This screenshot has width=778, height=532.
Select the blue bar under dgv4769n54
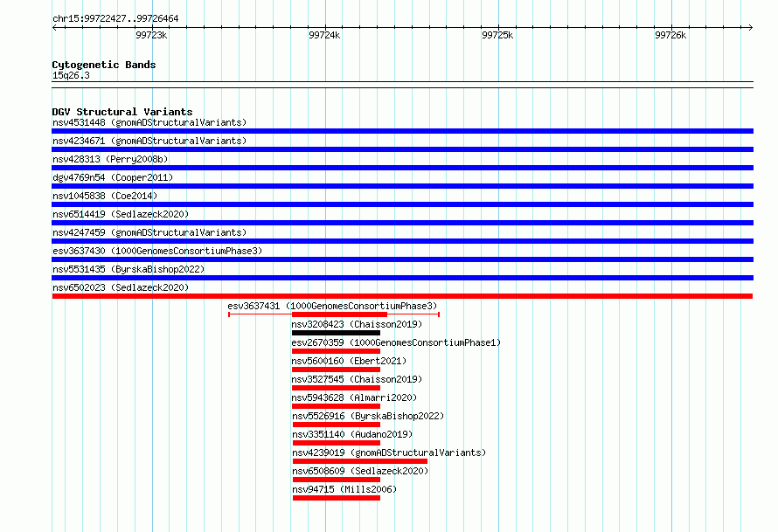(x=402, y=186)
